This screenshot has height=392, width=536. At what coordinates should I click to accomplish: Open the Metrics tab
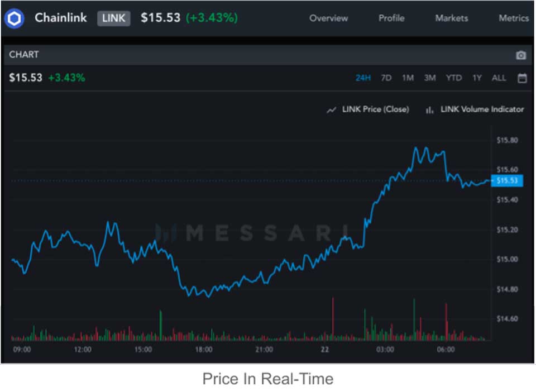(x=514, y=18)
